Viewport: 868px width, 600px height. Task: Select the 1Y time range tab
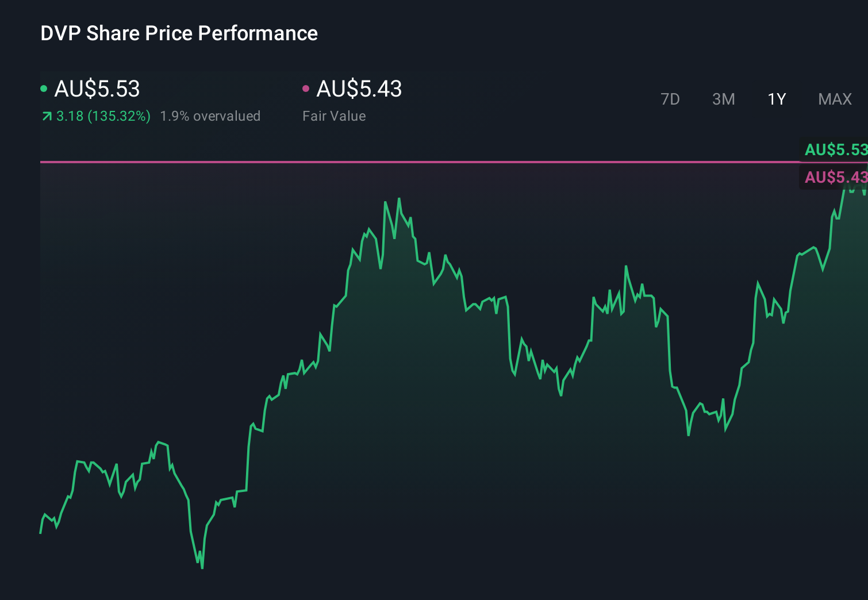pos(777,99)
